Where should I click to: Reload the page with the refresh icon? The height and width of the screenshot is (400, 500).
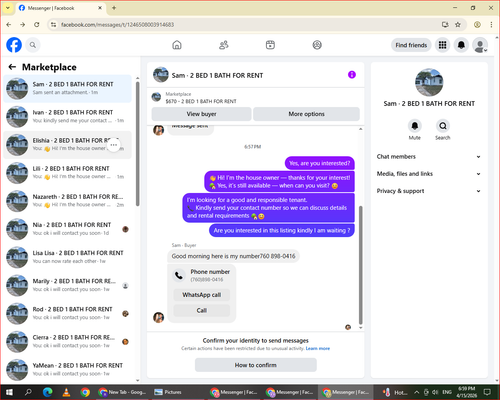click(x=37, y=25)
